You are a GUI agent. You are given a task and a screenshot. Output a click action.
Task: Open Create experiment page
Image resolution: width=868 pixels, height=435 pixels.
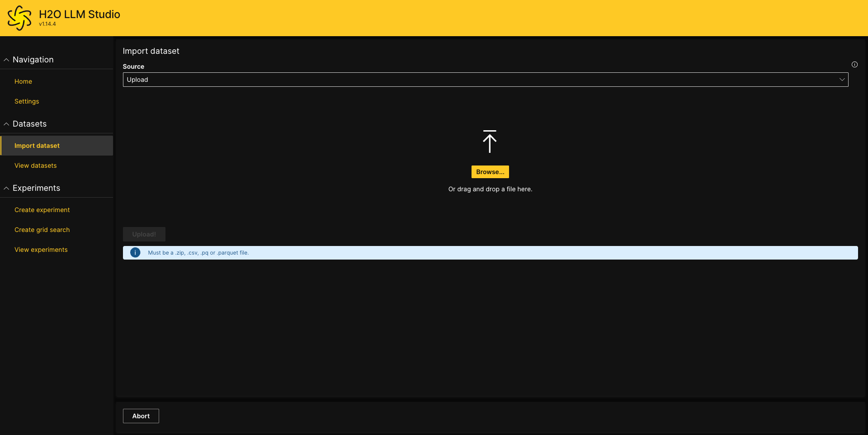click(x=42, y=210)
